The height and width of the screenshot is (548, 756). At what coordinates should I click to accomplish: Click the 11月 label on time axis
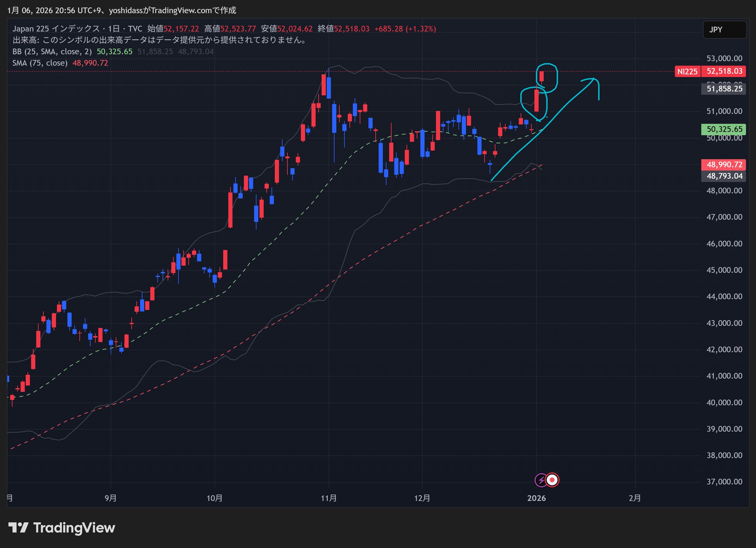point(328,498)
